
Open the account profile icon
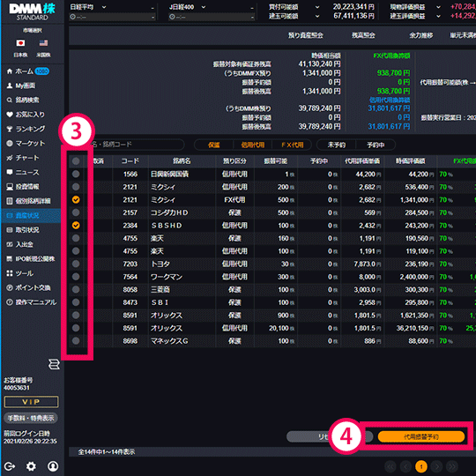click(53, 466)
